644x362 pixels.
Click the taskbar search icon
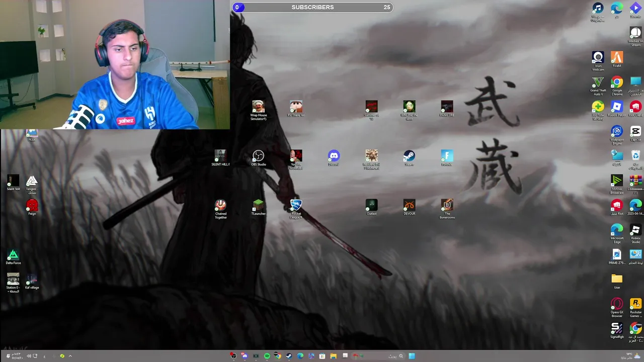401,356
